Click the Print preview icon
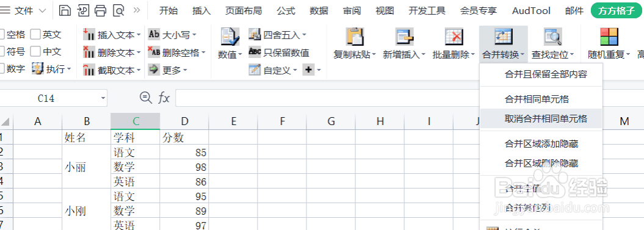This screenshot has height=230, width=644. point(118,11)
